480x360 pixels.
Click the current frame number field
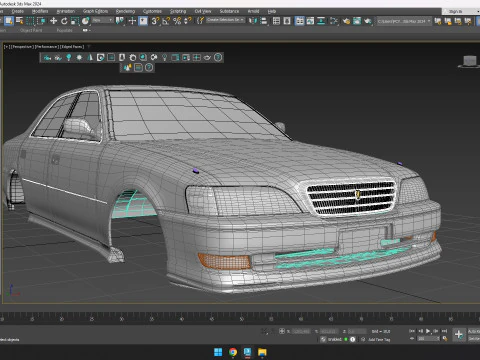coord(428,338)
